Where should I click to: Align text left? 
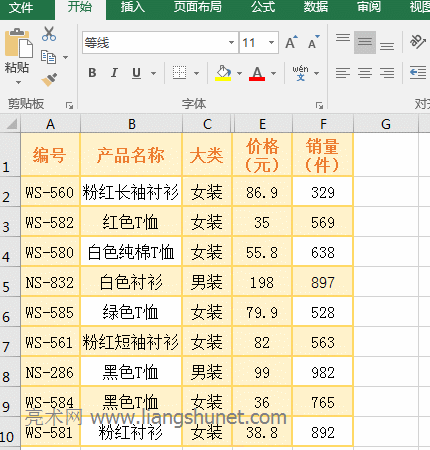coord(343,73)
